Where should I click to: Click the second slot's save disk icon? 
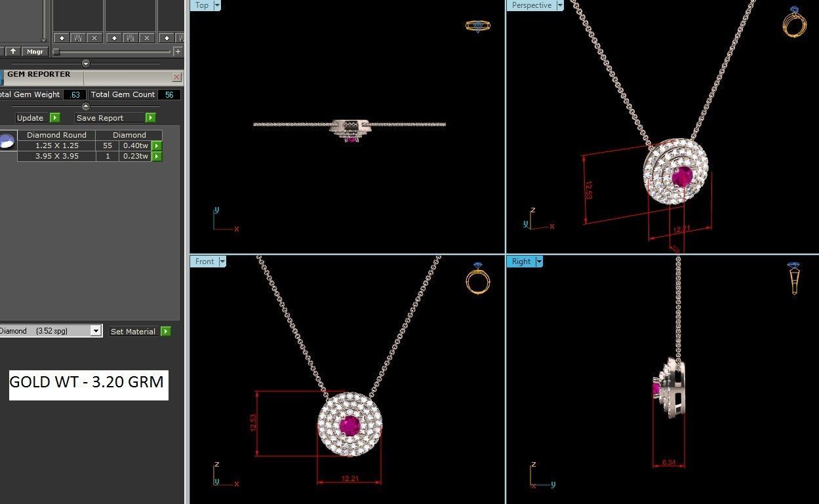pos(130,38)
